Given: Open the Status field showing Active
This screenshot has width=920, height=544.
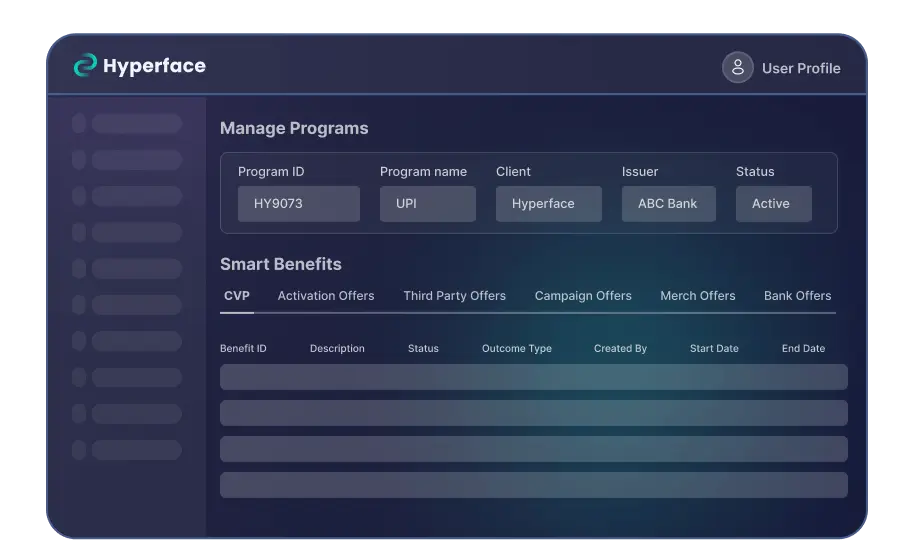Looking at the screenshot, I should [x=773, y=203].
